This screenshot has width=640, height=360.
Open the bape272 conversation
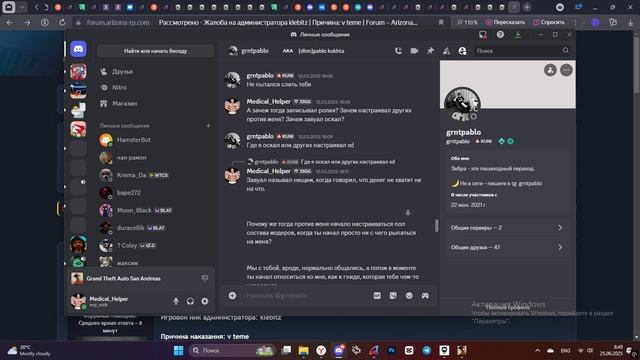(x=155, y=193)
